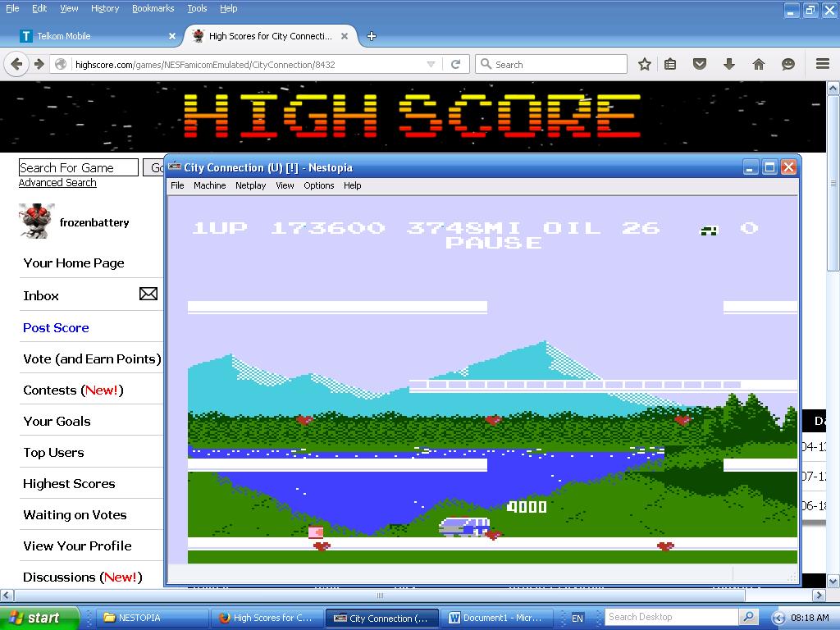The image size is (840, 630).
Task: Open the Nestopia Help menu
Action: (x=353, y=185)
